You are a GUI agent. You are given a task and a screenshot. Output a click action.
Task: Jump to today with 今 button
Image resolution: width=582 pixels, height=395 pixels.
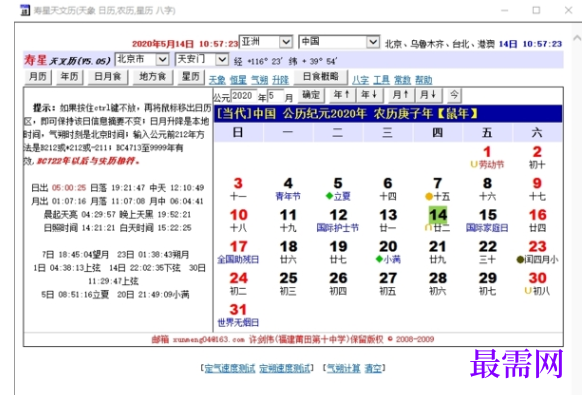pos(454,95)
